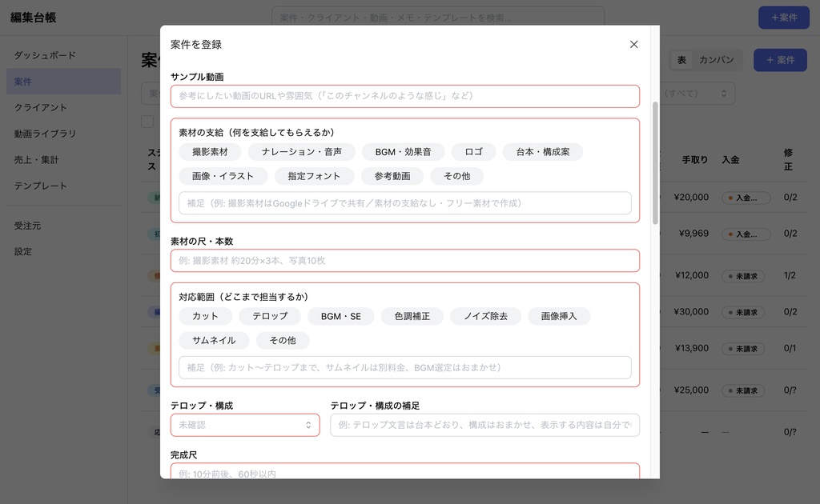This screenshot has height=504, width=820.
Task: Focus テロップ・構成の補足 input field
Action: coord(484,425)
